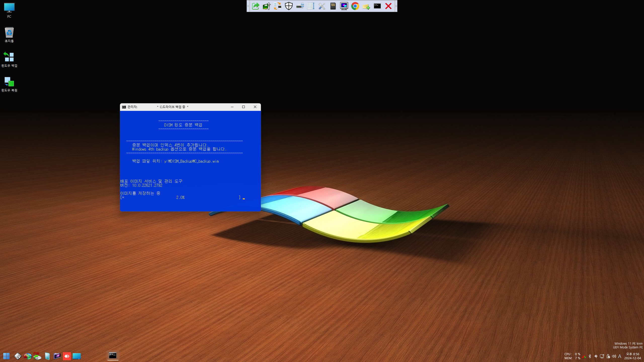Click the folder with green plus icon
Screen dimensions: 644x362
click(x=366, y=6)
